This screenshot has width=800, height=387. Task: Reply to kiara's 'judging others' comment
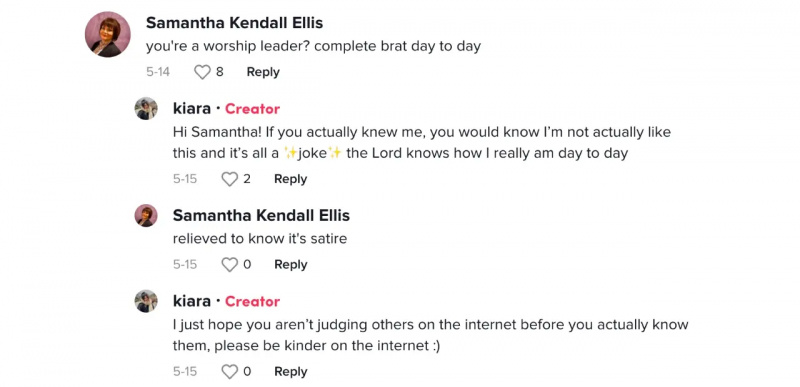point(290,372)
